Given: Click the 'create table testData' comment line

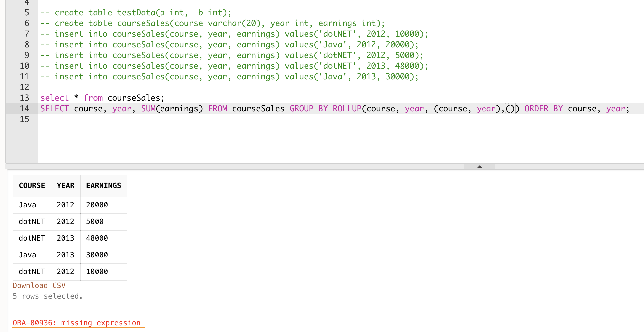Looking at the screenshot, I should [136, 13].
